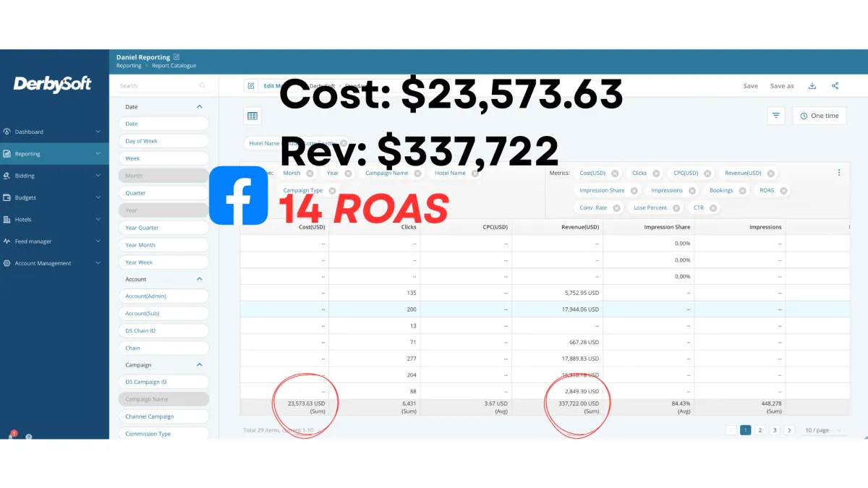
Task: Add the Day of Week field
Action: pyautogui.click(x=163, y=141)
